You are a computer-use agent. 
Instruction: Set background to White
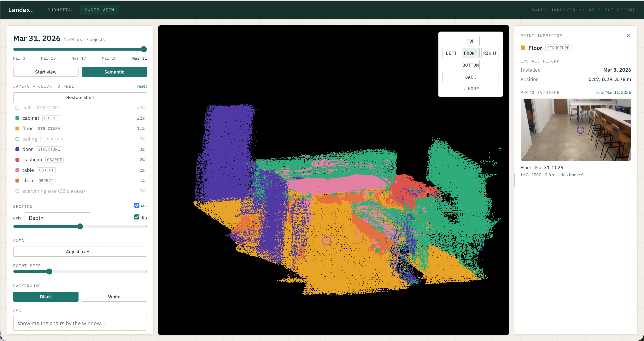(x=114, y=297)
